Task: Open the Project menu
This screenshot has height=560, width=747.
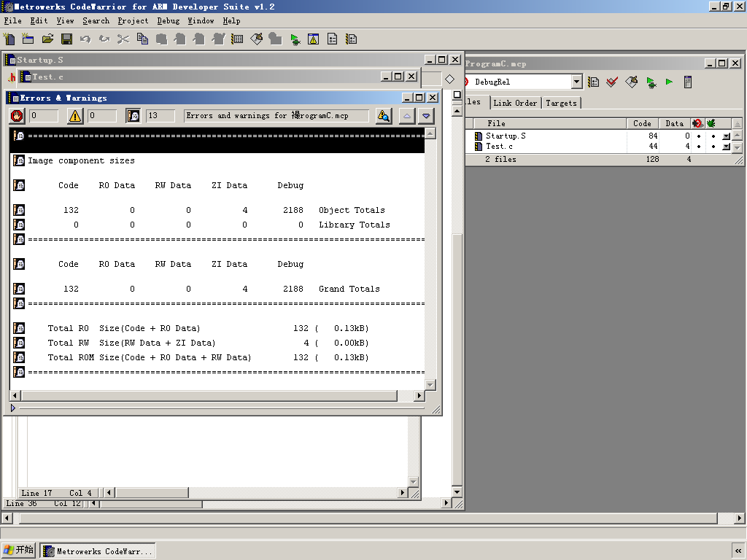Action: tap(133, 21)
